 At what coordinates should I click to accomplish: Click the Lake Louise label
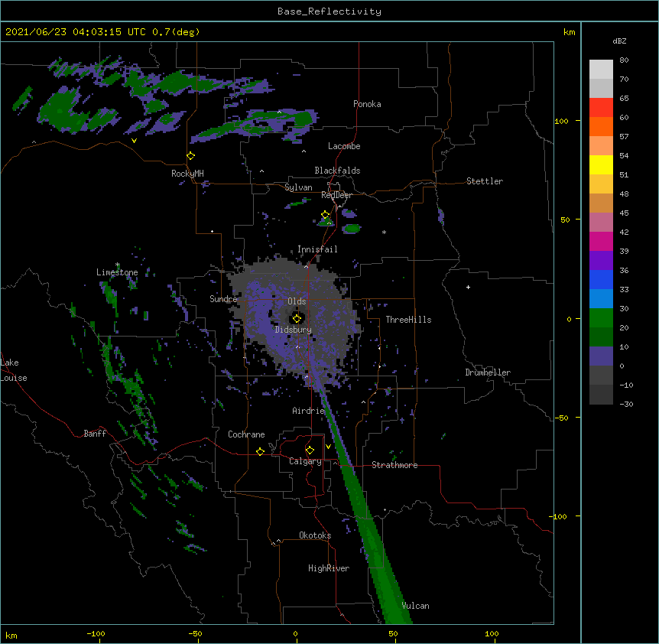(x=14, y=370)
